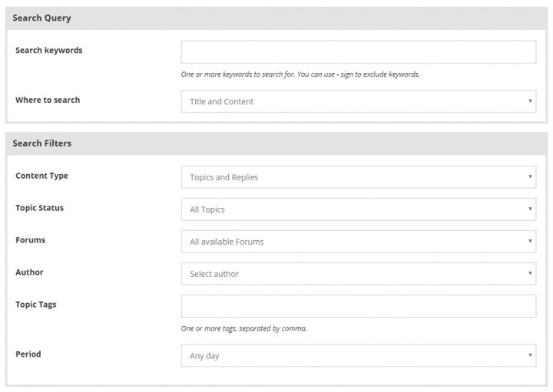Click the Title and Content dropdown arrow
The image size is (553, 392).
(x=530, y=101)
